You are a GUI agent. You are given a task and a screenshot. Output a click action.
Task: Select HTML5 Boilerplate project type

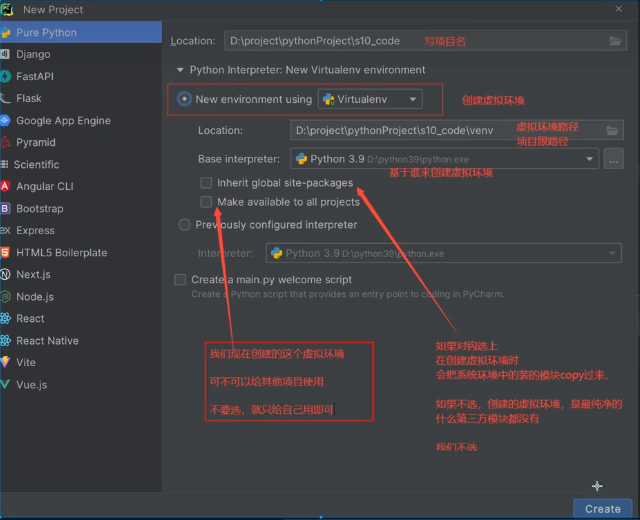[x=81, y=253]
